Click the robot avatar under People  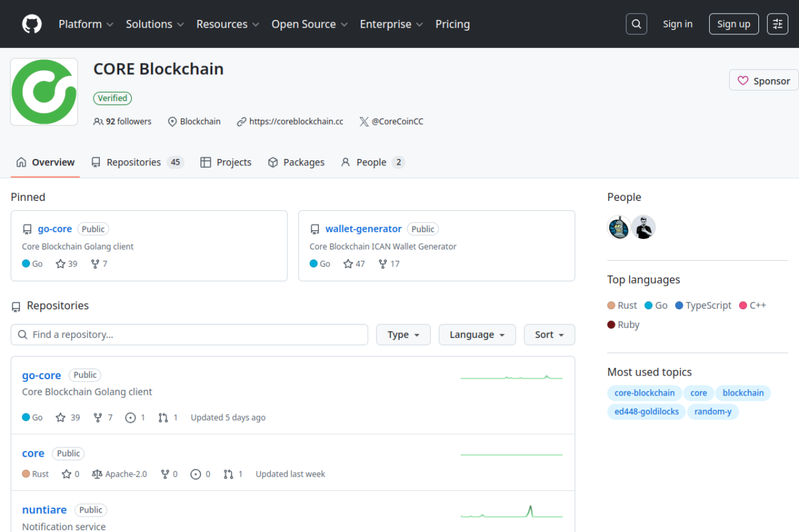(x=619, y=228)
